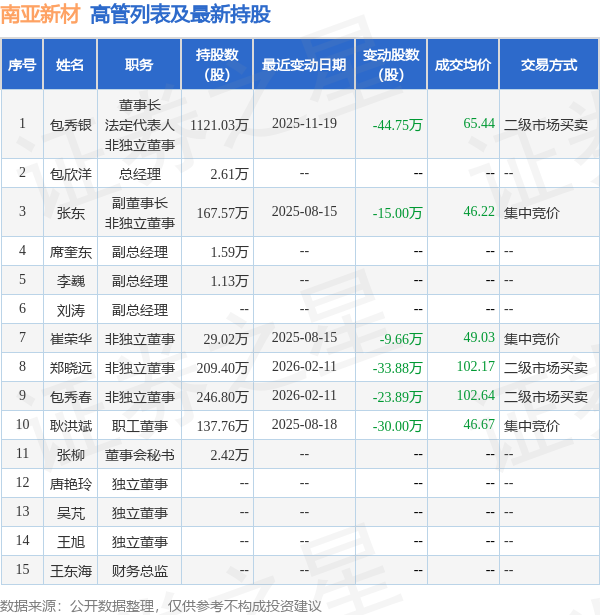
Task: Click the holding value 29.02万
Action: point(226,339)
